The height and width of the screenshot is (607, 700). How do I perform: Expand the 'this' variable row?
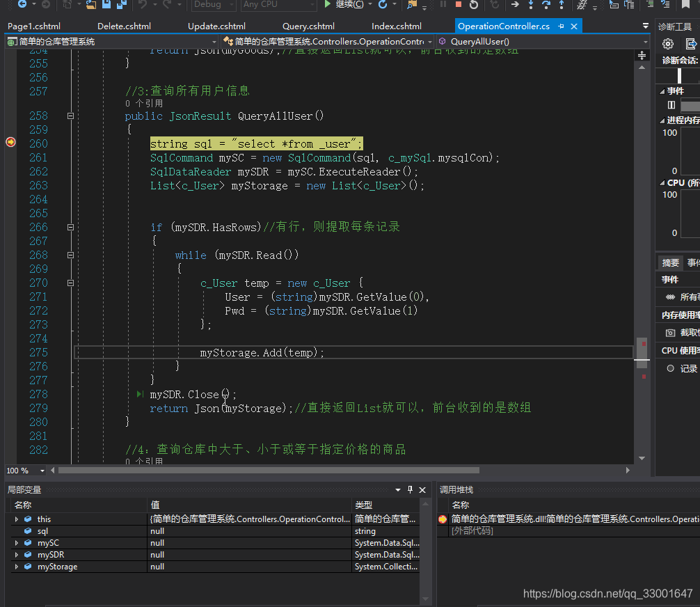click(x=17, y=519)
